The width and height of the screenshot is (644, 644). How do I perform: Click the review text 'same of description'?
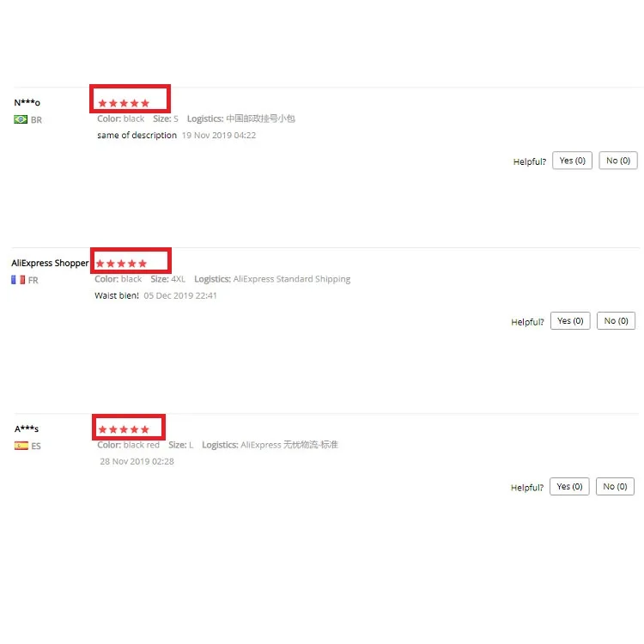[137, 135]
